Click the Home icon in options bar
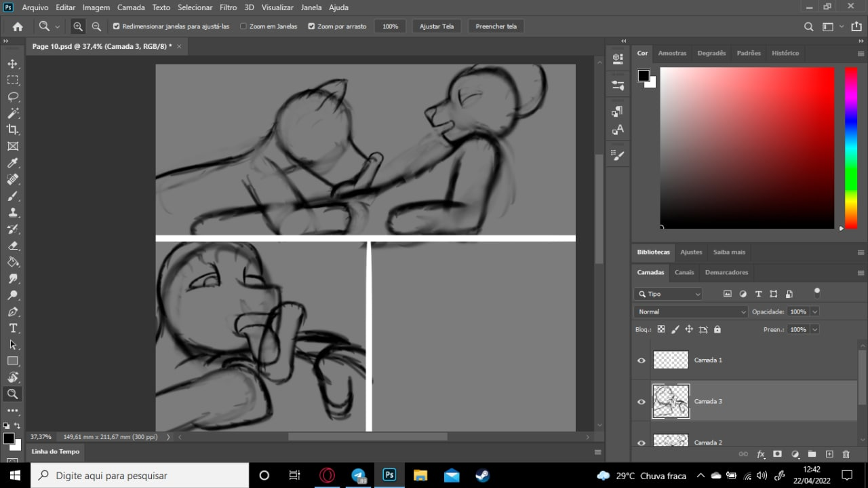The height and width of the screenshot is (488, 868). [18, 26]
